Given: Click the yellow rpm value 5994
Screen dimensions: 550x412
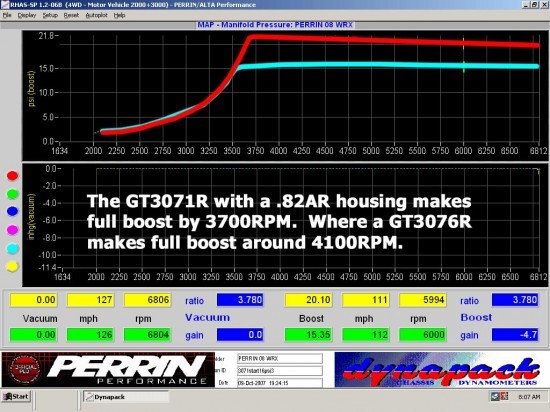Looking at the screenshot, I should [423, 300].
